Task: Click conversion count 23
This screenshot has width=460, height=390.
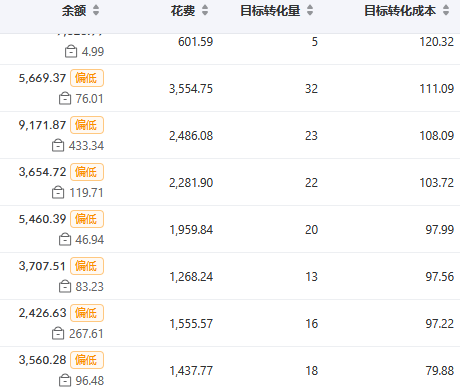Action: [311, 136]
